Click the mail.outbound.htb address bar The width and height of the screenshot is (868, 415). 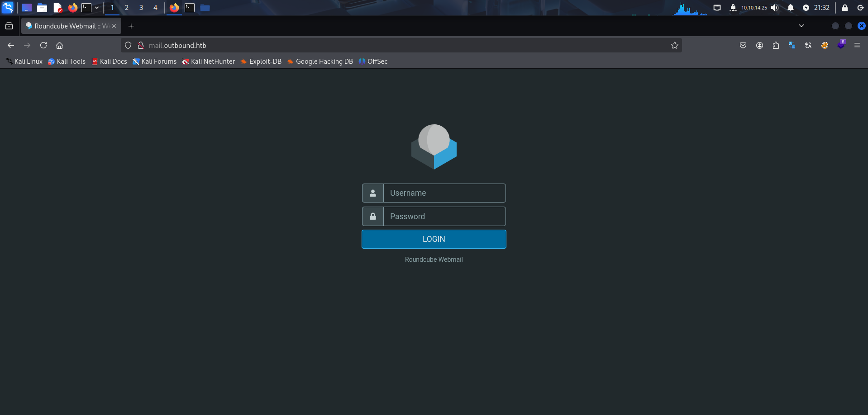click(401, 45)
